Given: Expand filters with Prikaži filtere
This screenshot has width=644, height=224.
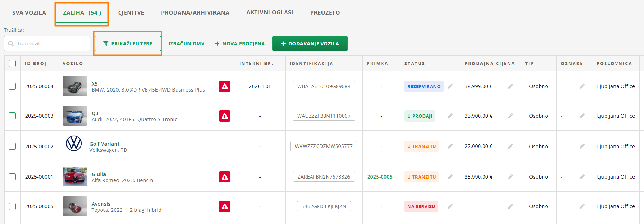Looking at the screenshot, I should coord(128,44).
